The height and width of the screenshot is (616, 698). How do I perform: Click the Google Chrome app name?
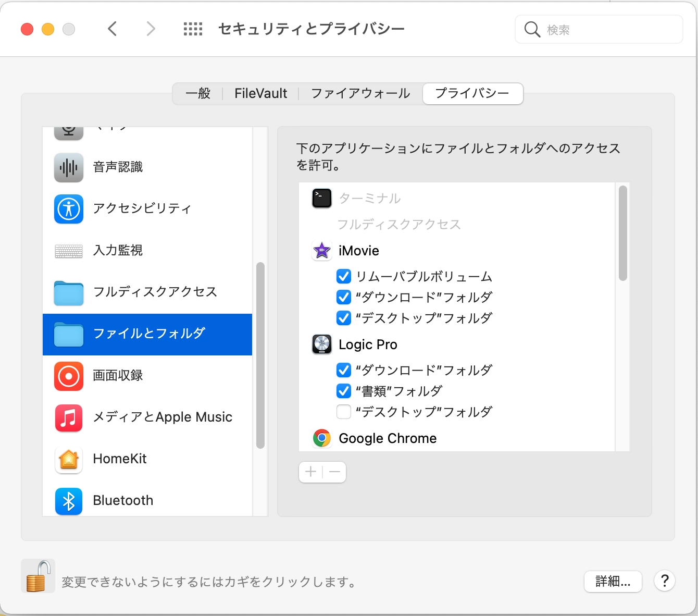pos(388,438)
